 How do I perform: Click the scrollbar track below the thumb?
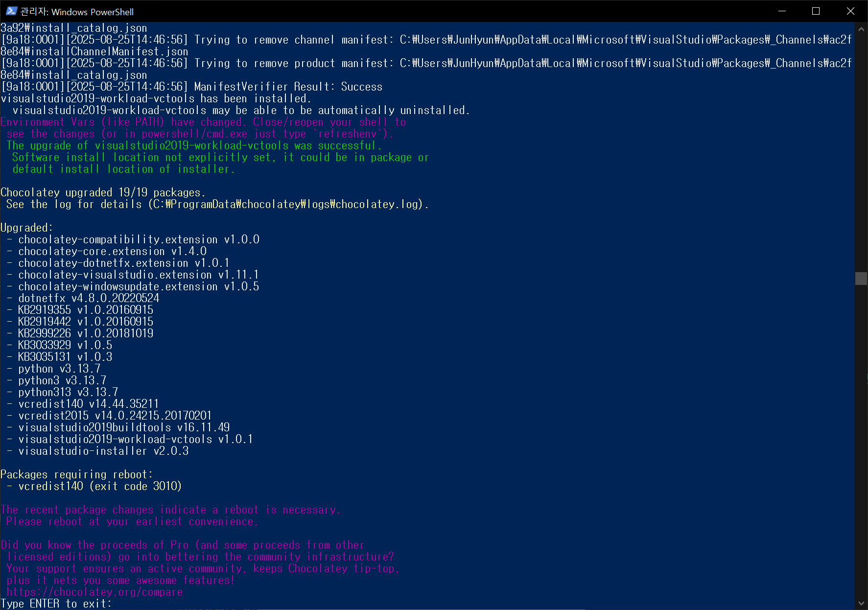click(x=861, y=441)
